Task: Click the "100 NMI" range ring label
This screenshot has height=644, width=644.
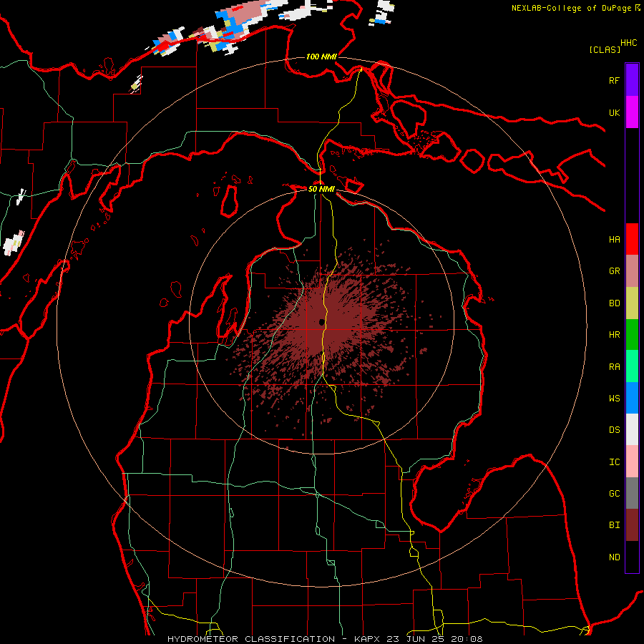Action: coord(321,57)
